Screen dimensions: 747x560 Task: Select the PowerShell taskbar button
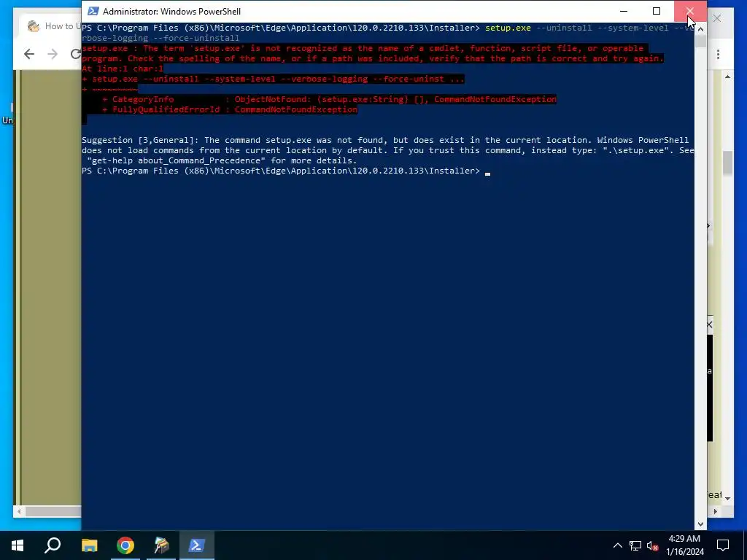tap(197, 545)
